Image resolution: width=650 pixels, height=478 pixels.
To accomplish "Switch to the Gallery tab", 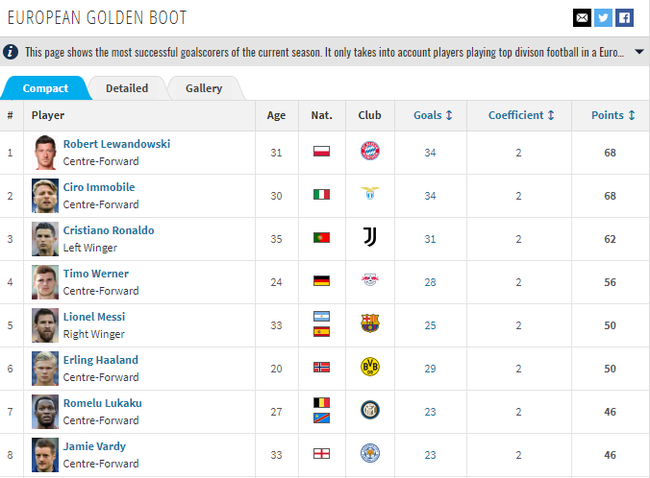I will (204, 89).
